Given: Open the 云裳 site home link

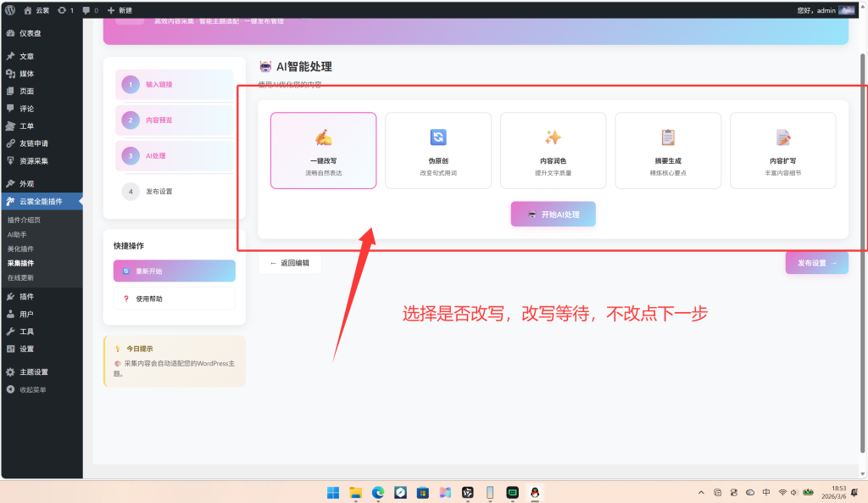Looking at the screenshot, I should [36, 10].
